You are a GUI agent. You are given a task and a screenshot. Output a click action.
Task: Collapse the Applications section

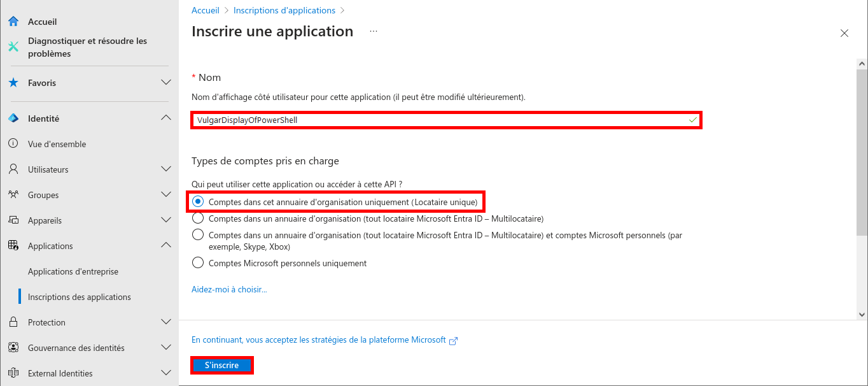click(x=165, y=245)
